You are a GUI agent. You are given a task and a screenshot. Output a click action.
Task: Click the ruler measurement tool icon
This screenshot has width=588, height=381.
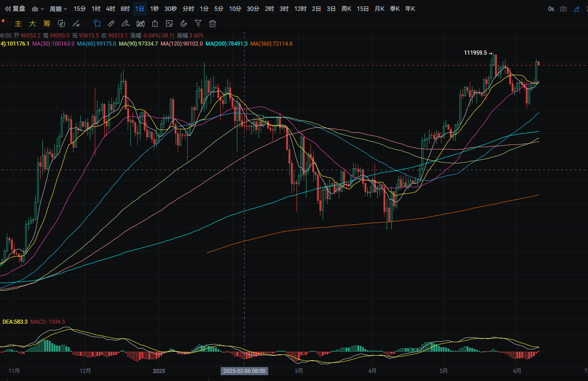pos(111,23)
